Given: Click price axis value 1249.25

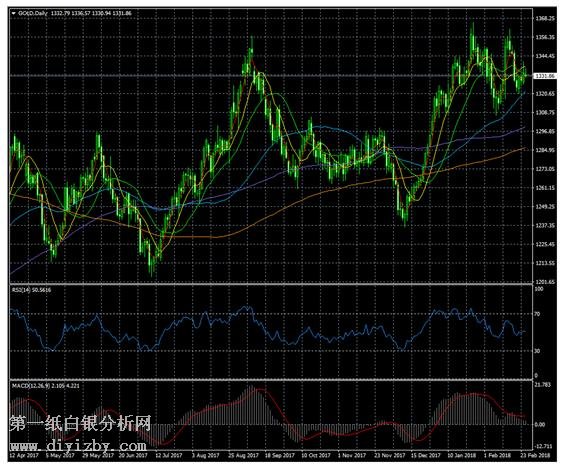Looking at the screenshot, I should click(x=545, y=206).
